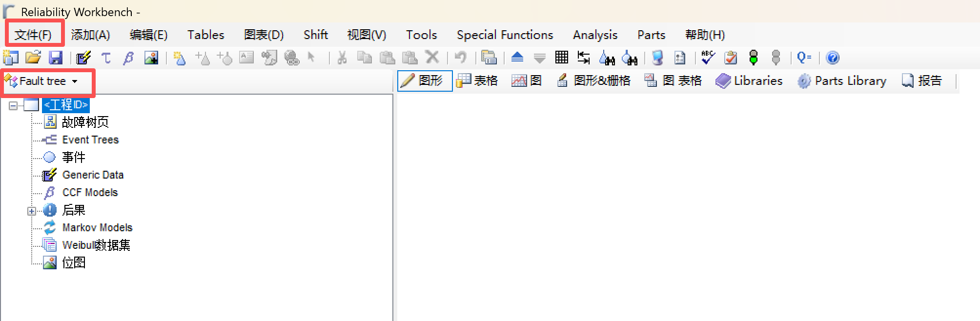The image size is (980, 321).
Task: Click the arrow pointer select toolbar icon
Action: tap(311, 58)
